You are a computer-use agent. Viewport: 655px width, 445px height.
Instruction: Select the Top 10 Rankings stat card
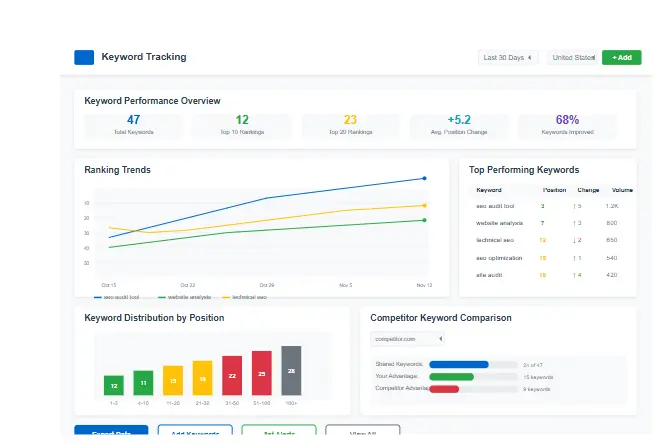click(x=242, y=125)
